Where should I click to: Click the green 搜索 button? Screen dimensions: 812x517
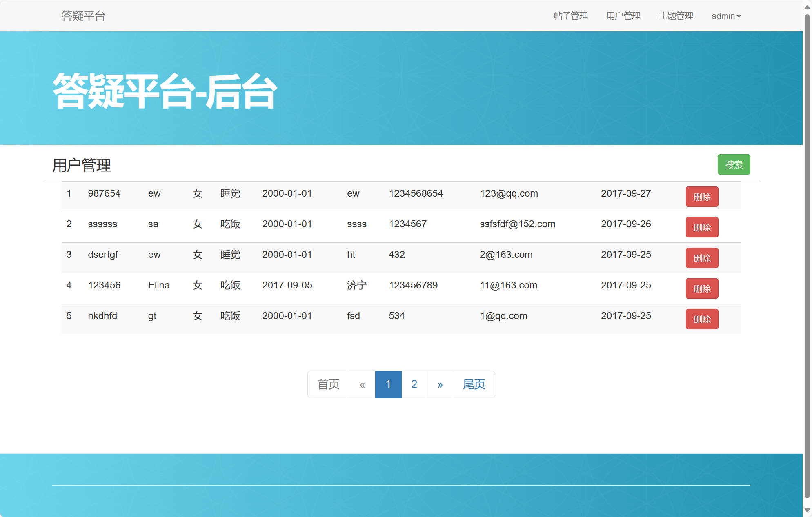point(734,164)
